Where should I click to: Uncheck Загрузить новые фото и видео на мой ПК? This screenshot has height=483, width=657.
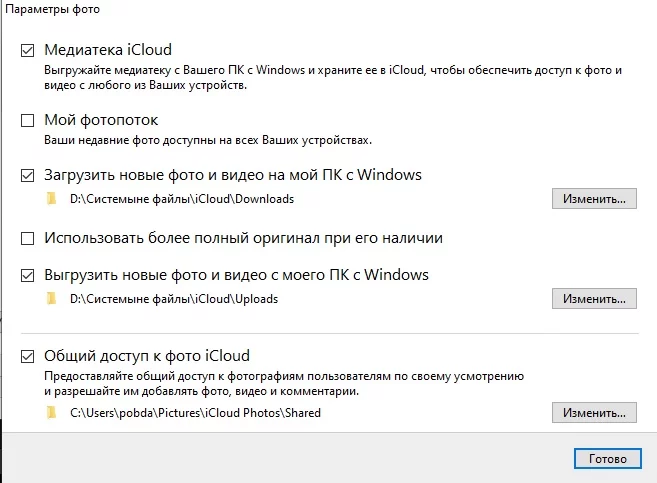coord(27,175)
